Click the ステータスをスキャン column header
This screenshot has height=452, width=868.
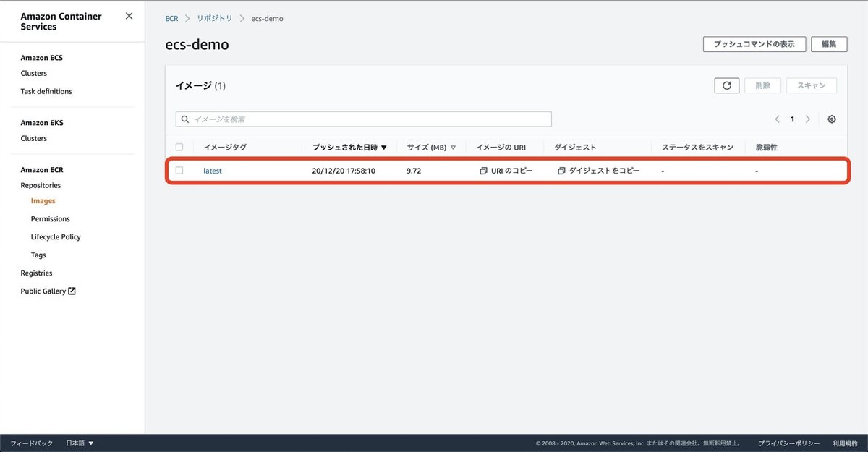tap(697, 147)
